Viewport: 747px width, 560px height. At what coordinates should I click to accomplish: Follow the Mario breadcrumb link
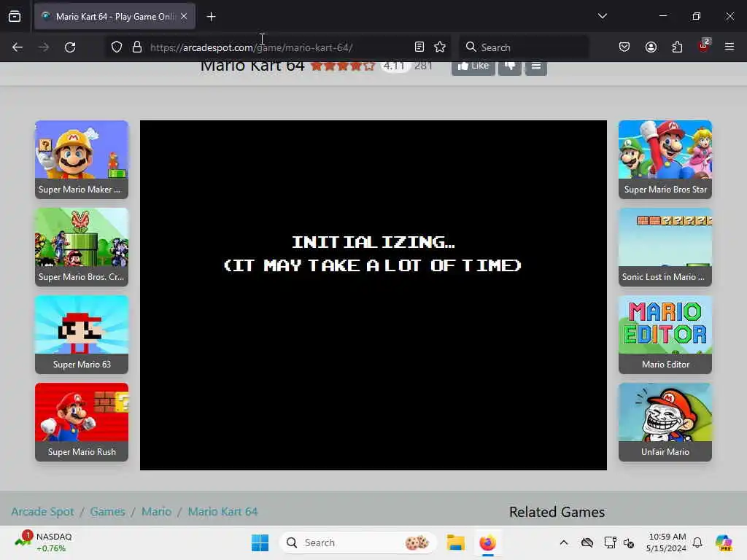pyautogui.click(x=156, y=511)
